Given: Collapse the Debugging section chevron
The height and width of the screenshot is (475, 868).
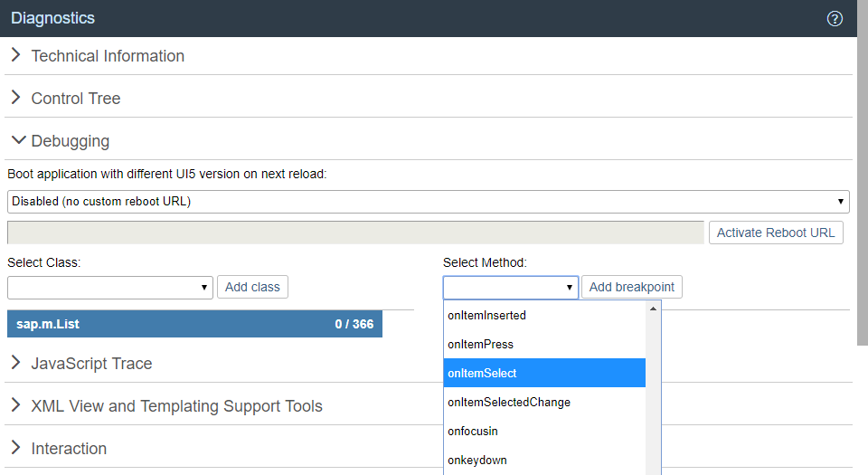Looking at the screenshot, I should tap(18, 140).
